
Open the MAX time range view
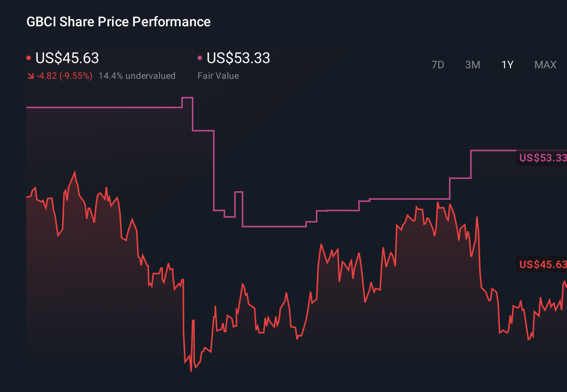(545, 65)
